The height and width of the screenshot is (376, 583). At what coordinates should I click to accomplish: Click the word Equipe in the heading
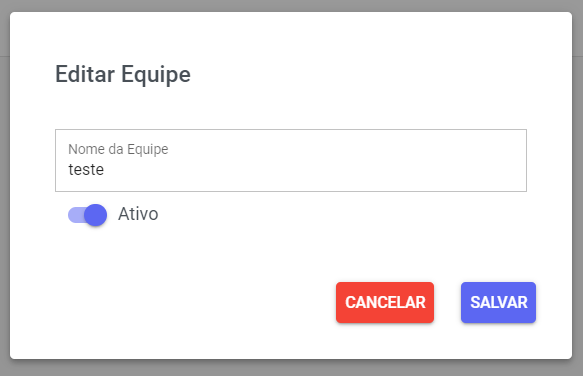(x=156, y=75)
